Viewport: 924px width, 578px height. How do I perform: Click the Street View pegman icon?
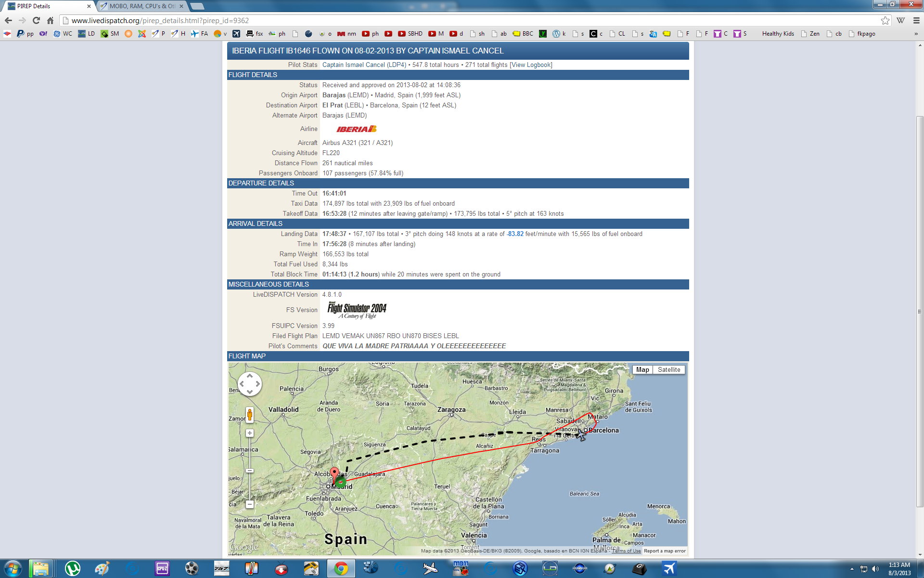250,415
